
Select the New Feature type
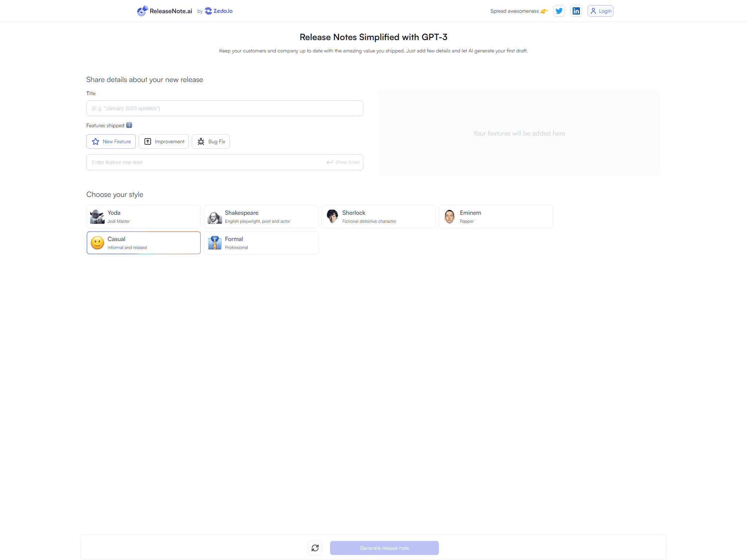pyautogui.click(x=111, y=141)
